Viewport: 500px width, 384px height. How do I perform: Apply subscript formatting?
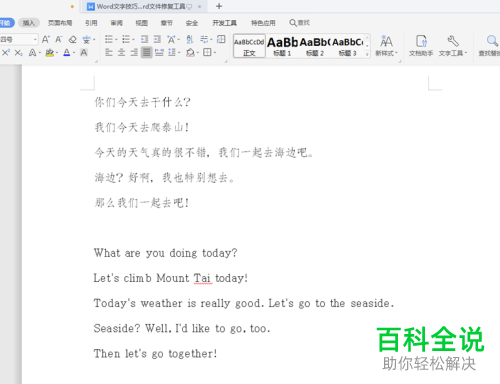pos(19,53)
